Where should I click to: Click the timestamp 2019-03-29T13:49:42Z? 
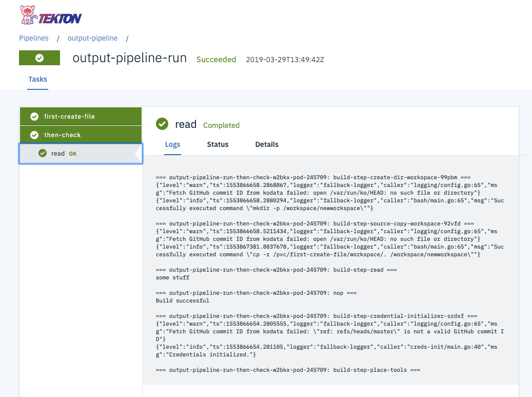(285, 60)
